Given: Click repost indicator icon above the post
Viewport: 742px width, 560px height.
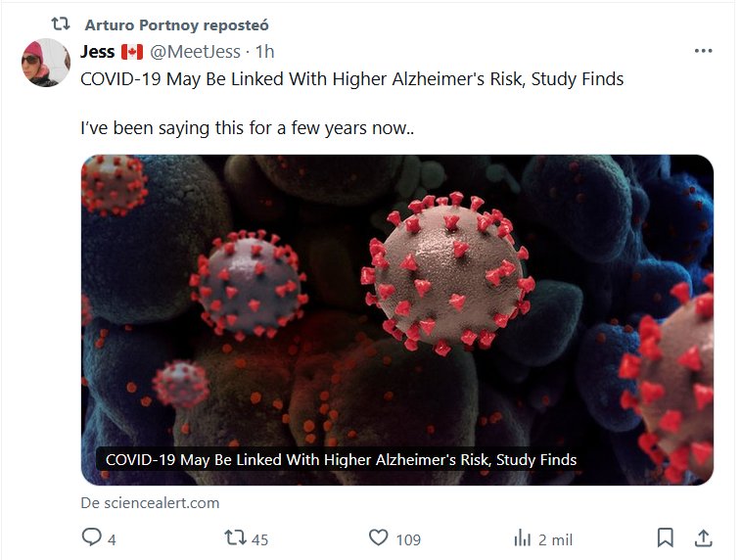Looking at the screenshot, I should pyautogui.click(x=60, y=24).
